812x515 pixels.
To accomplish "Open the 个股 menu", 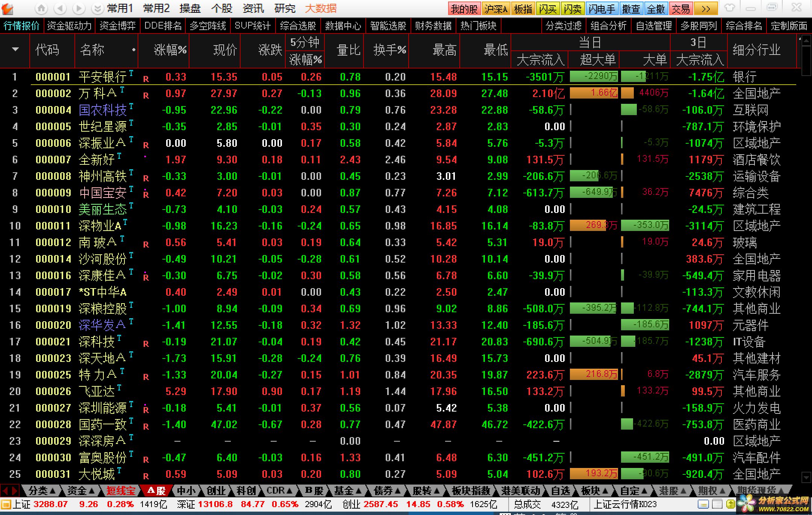I will [222, 8].
